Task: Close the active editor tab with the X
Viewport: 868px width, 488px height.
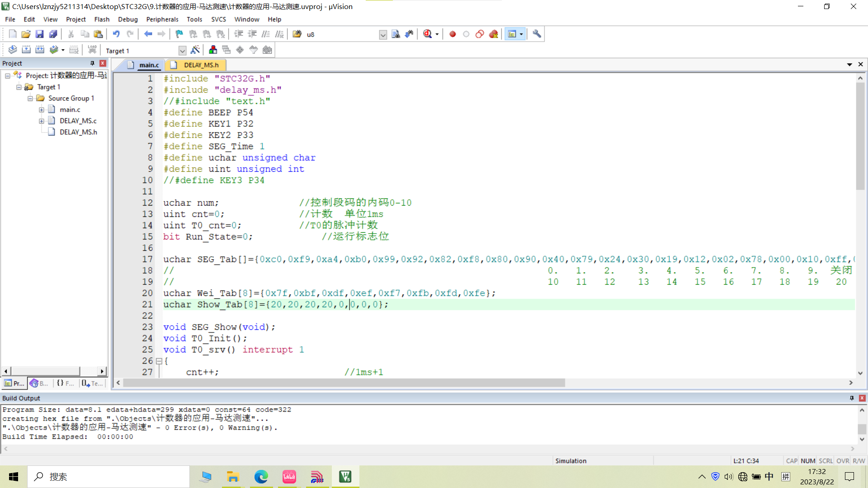Action: point(861,65)
